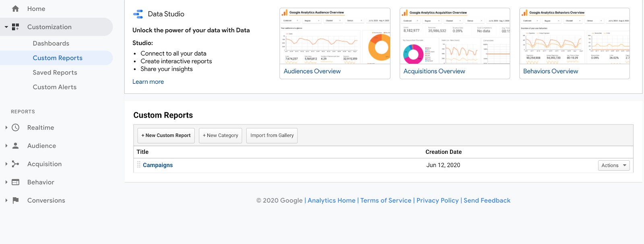Image resolution: width=644 pixels, height=244 pixels.
Task: Click the REPORTS sidebar section label
Action: [x=23, y=112]
